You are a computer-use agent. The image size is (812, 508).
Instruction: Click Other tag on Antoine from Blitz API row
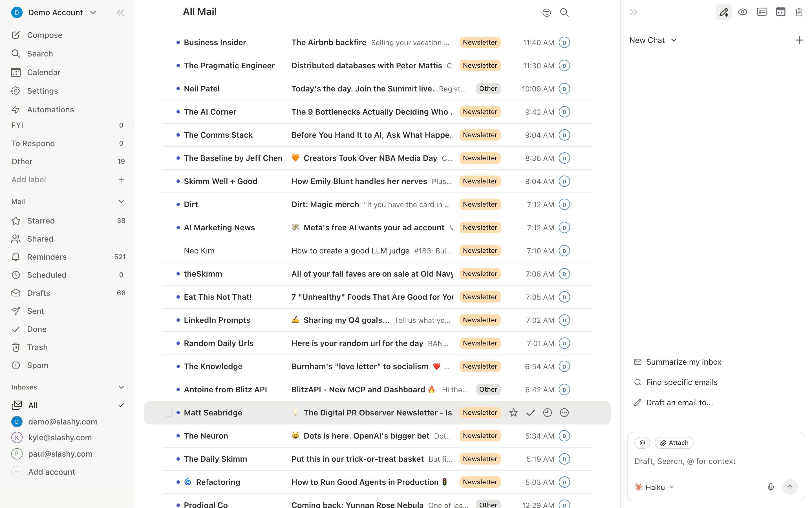tap(488, 389)
